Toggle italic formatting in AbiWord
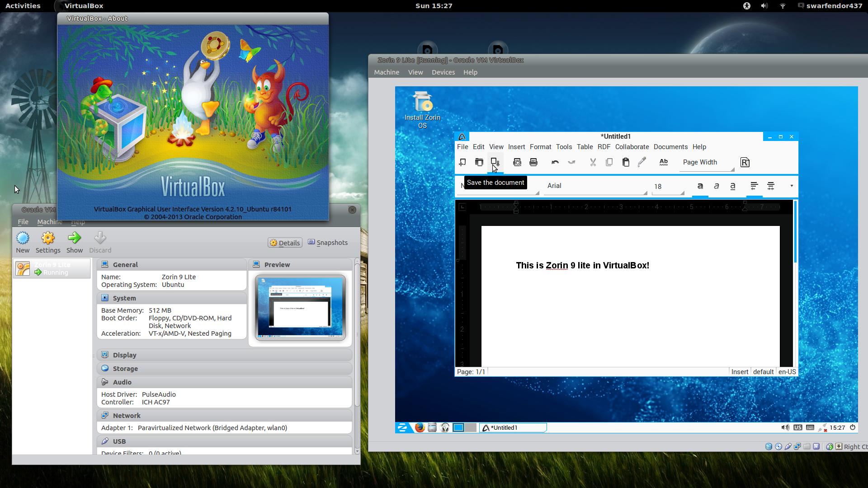868x488 pixels. tap(717, 186)
